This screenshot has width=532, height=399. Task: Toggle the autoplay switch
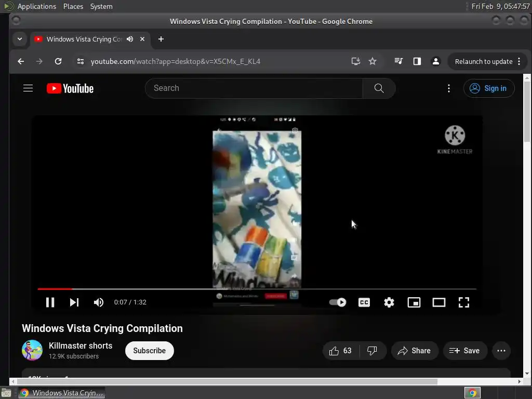tap(338, 302)
